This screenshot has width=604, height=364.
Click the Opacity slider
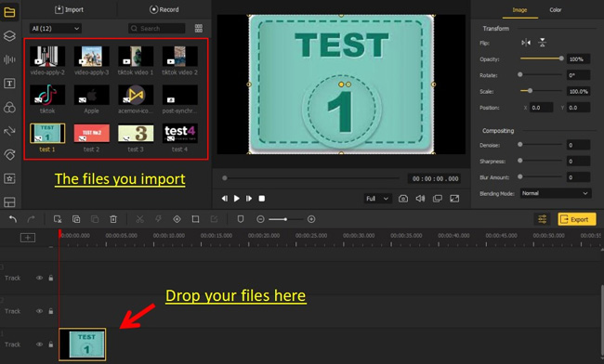542,58
